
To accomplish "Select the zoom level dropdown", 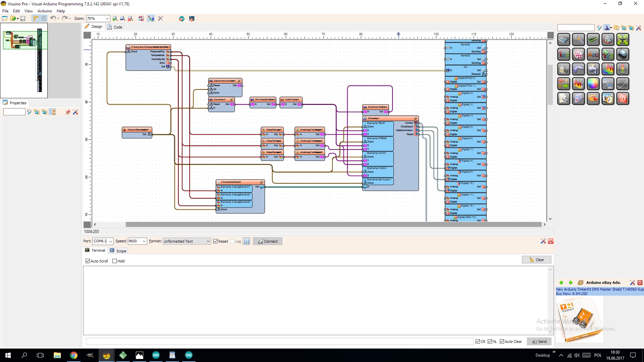I will pos(97,18).
